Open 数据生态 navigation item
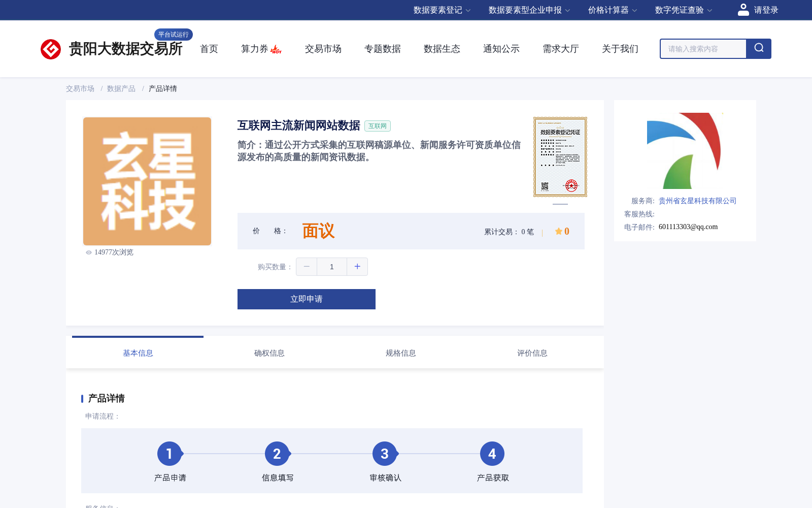 pos(442,49)
